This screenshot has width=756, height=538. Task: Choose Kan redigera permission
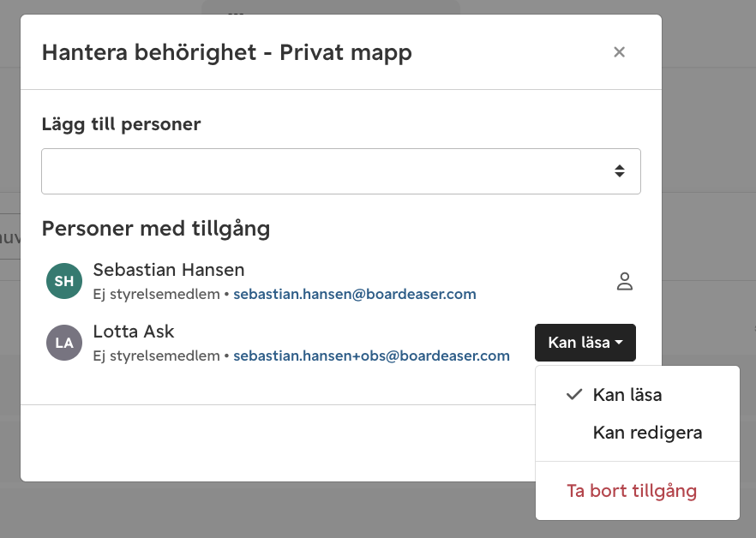point(638,433)
